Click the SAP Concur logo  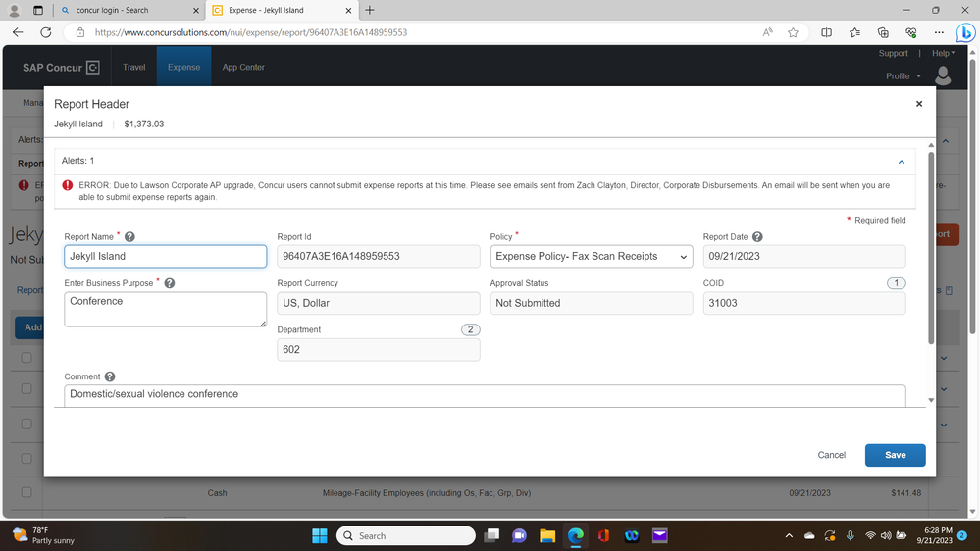click(61, 68)
